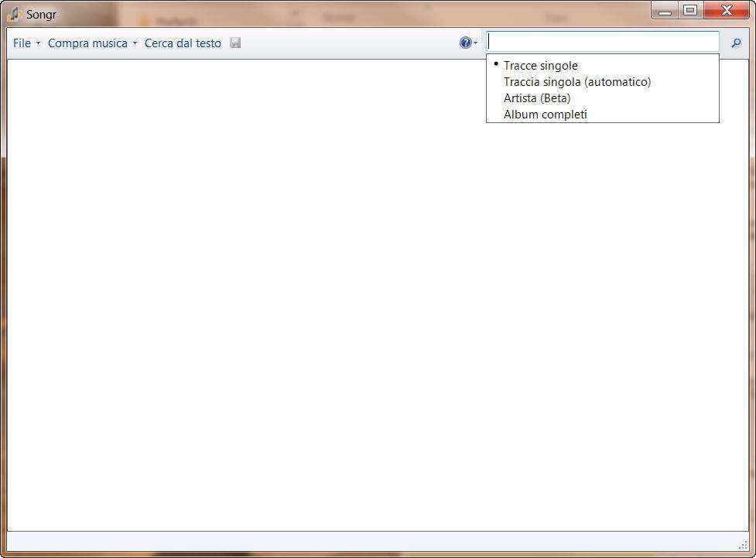Select Artista (Beta) search option
Viewport: 756px width, 558px height.
(603, 98)
